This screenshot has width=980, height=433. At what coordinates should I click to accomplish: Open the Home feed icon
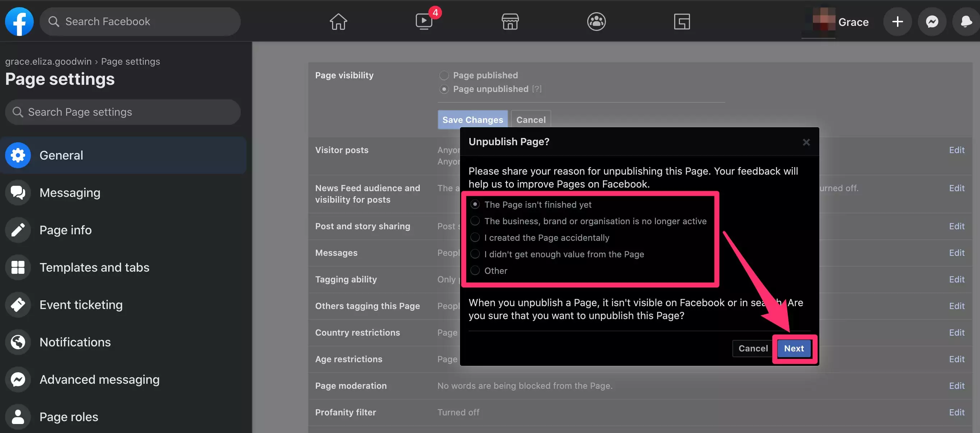coord(338,21)
